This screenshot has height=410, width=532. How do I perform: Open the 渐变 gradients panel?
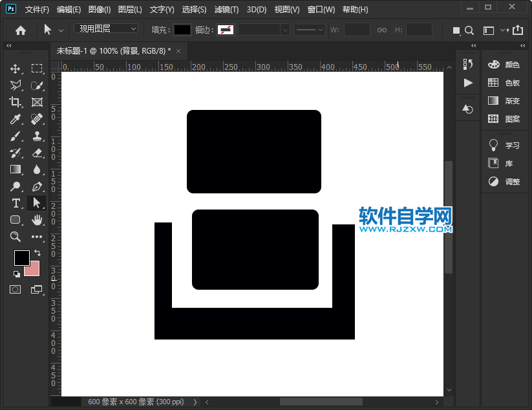pyautogui.click(x=501, y=100)
